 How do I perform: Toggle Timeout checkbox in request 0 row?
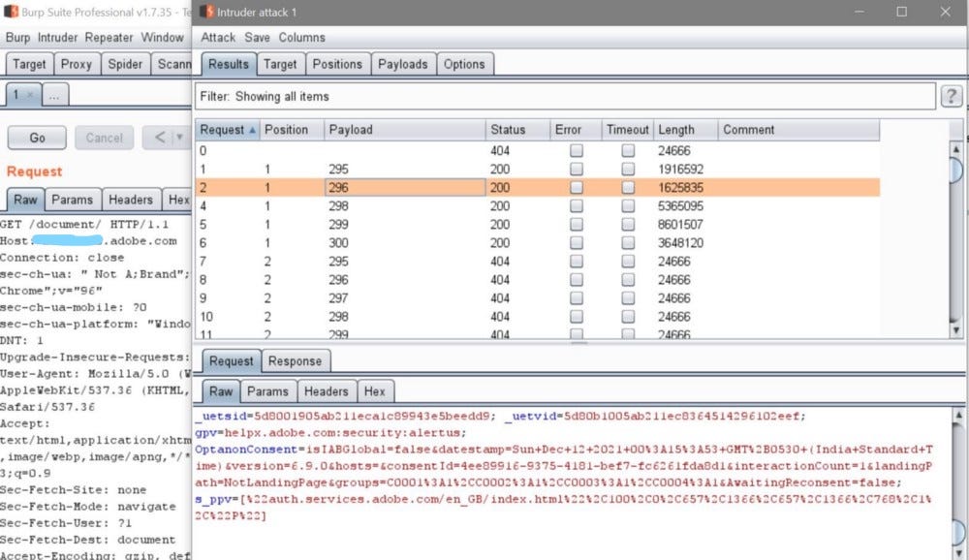point(628,150)
